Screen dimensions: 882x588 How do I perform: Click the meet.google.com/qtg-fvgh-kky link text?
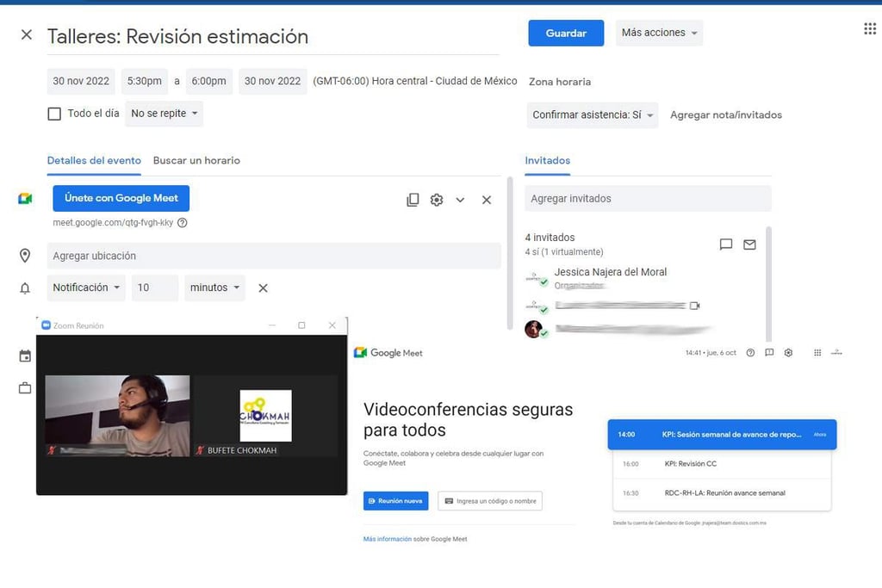click(x=113, y=223)
